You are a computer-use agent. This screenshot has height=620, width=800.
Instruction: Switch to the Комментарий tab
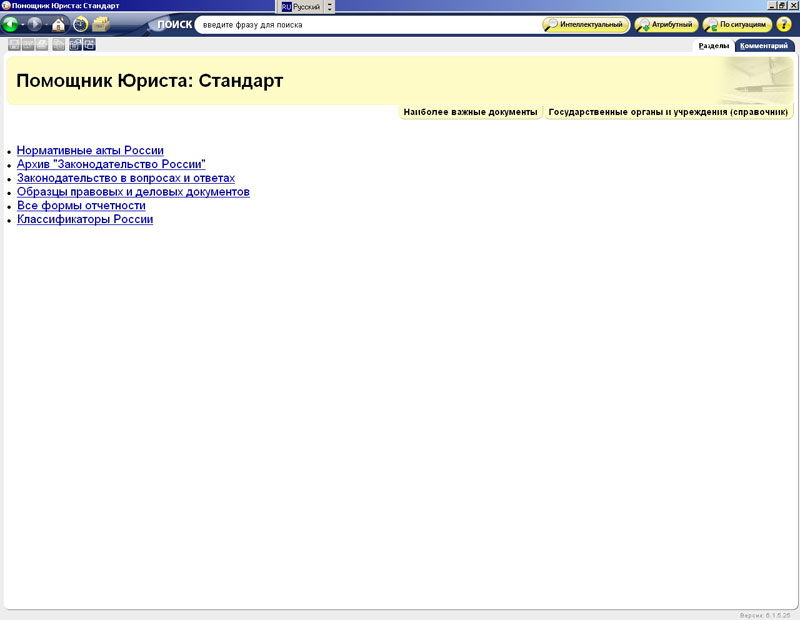point(764,45)
